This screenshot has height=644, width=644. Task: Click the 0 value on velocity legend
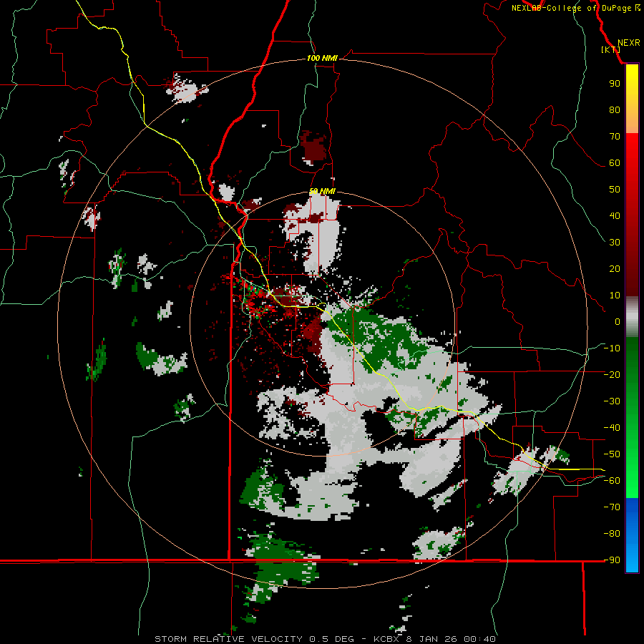(618, 322)
